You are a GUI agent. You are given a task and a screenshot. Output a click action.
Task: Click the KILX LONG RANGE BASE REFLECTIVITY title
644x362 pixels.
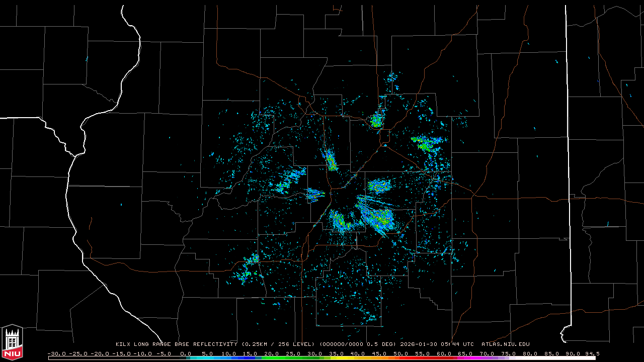pos(177,344)
